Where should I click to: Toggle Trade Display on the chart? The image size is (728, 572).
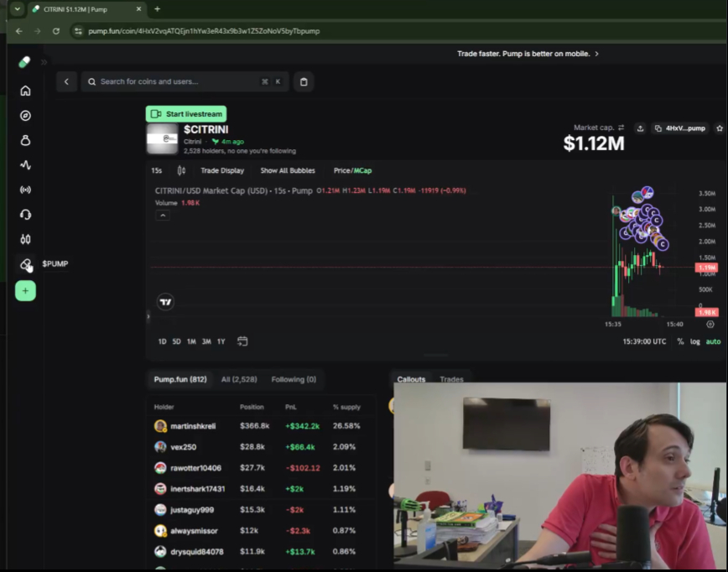pyautogui.click(x=222, y=171)
